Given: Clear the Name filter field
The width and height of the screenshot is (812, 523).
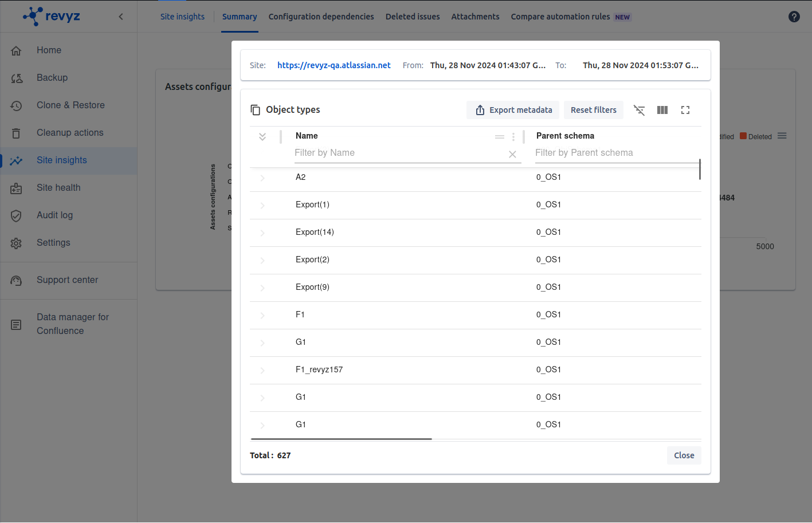Looking at the screenshot, I should 512,154.
